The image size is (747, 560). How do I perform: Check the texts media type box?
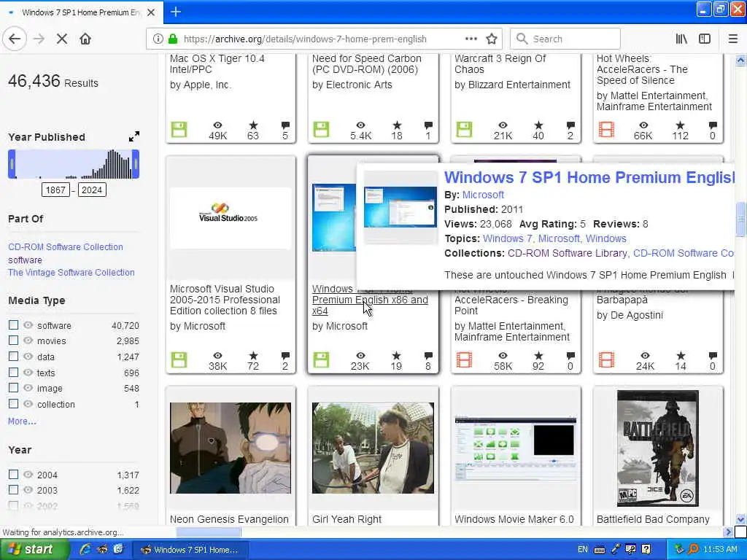coord(13,372)
